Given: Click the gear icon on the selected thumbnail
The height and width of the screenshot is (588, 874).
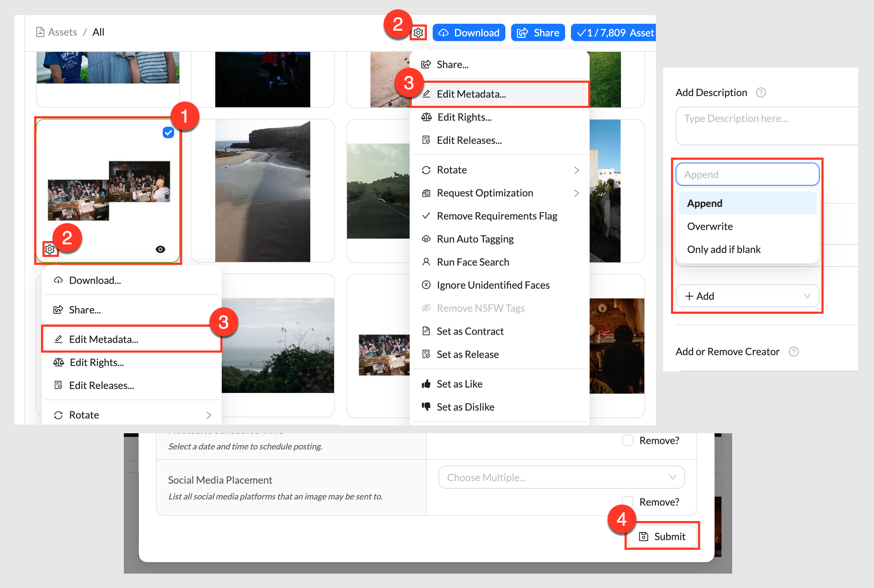Looking at the screenshot, I should click(x=50, y=249).
